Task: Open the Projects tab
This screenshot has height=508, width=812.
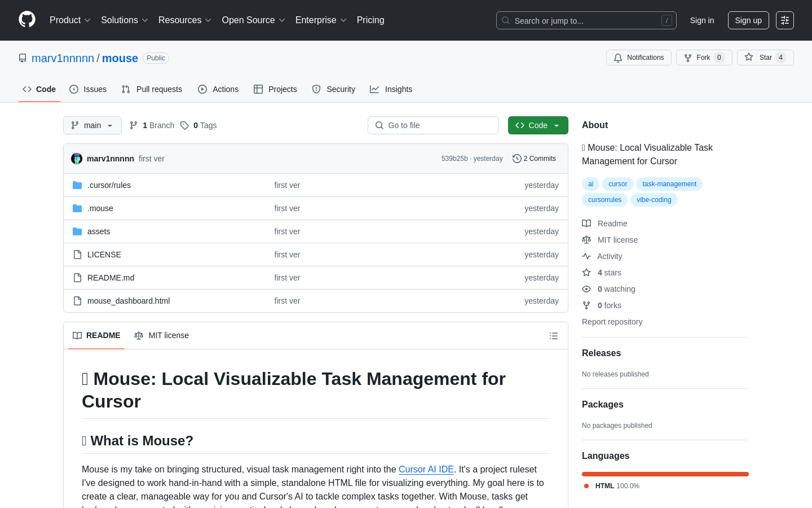Action: pyautogui.click(x=275, y=89)
